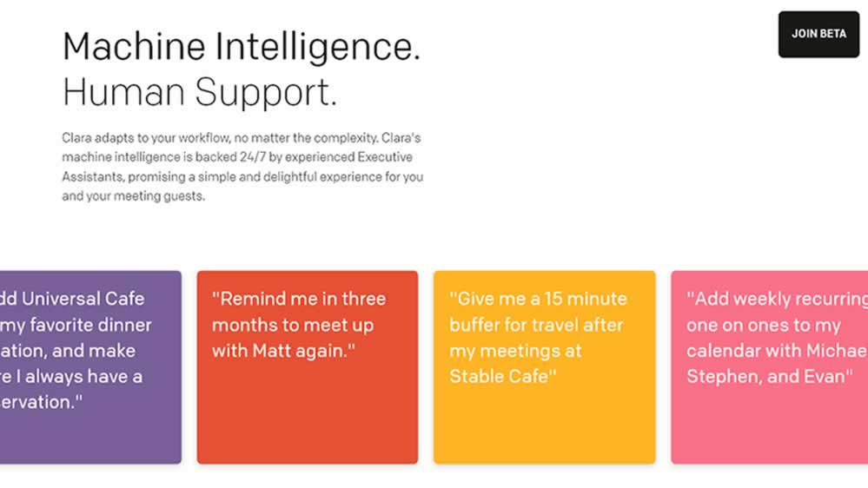Image resolution: width=868 pixels, height=488 pixels.
Task: Click the "Stable Cafe" quote text
Action: [x=503, y=376]
